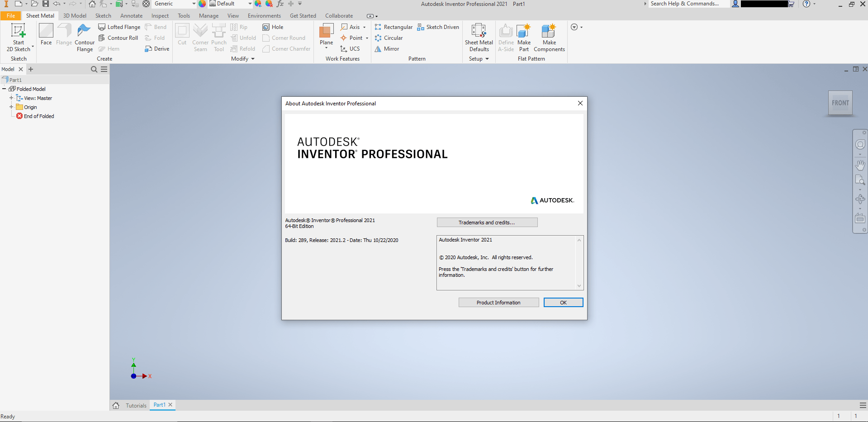
Task: Click the FRONT face of the ViewCube
Action: [x=840, y=103]
